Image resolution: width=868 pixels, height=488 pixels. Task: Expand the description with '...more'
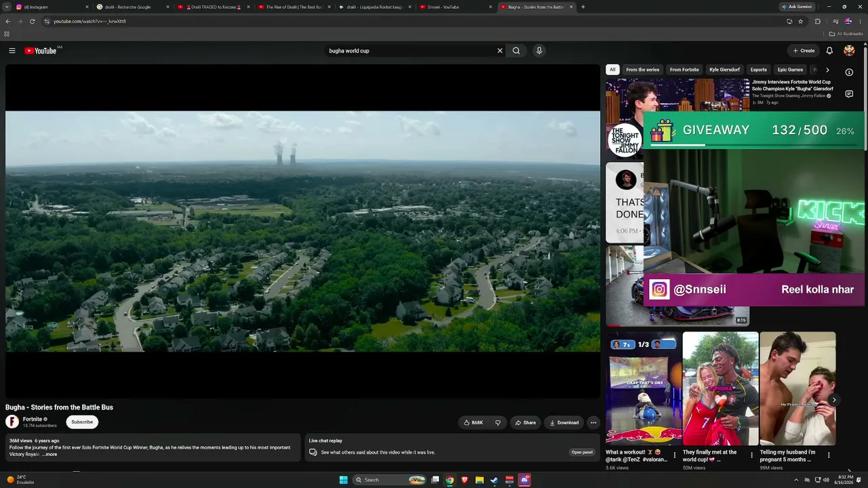[x=50, y=454]
